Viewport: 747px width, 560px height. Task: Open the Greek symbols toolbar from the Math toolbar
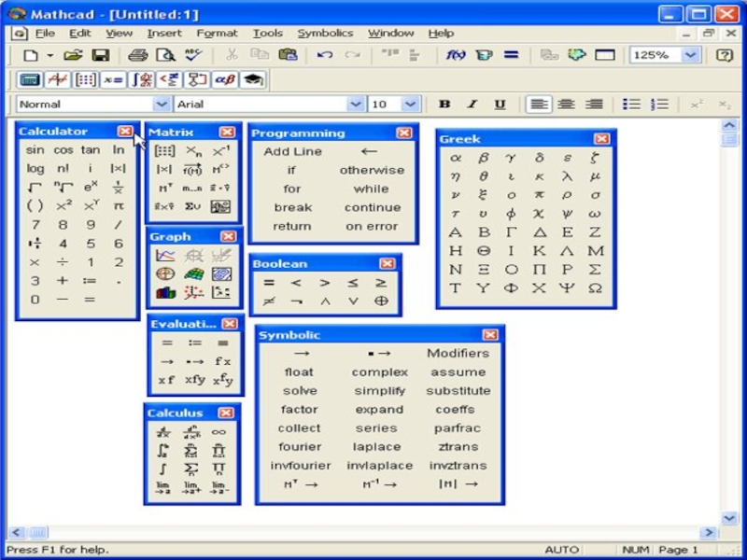tap(225, 80)
